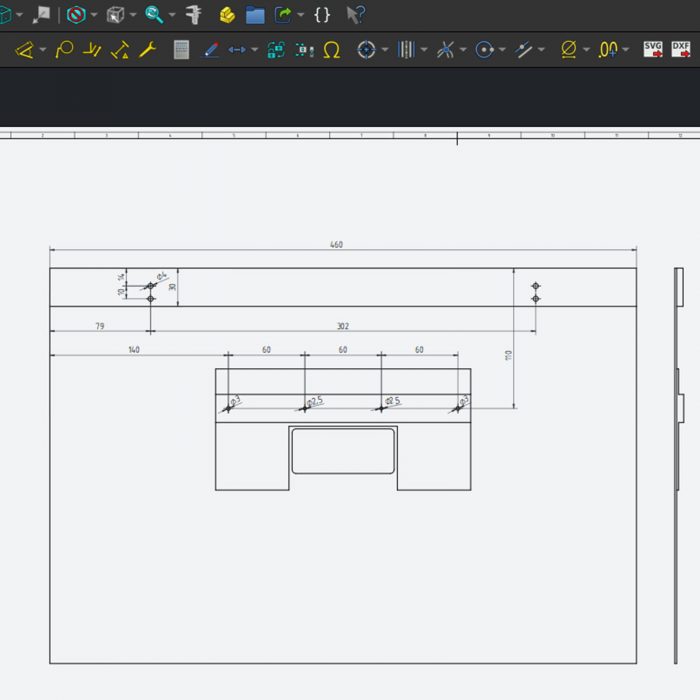Expand the zoom magnifier dropdown arrow
700x700 pixels.
(x=172, y=16)
